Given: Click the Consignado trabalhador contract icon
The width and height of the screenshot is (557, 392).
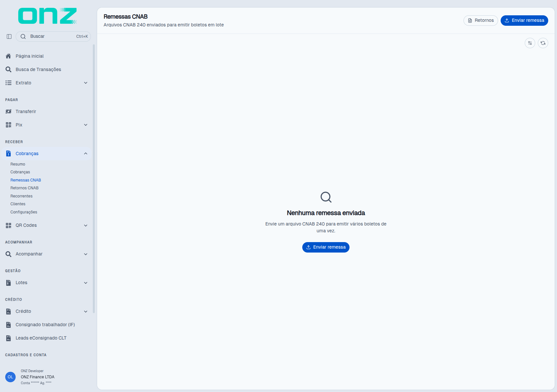Looking at the screenshot, I should (x=8, y=325).
